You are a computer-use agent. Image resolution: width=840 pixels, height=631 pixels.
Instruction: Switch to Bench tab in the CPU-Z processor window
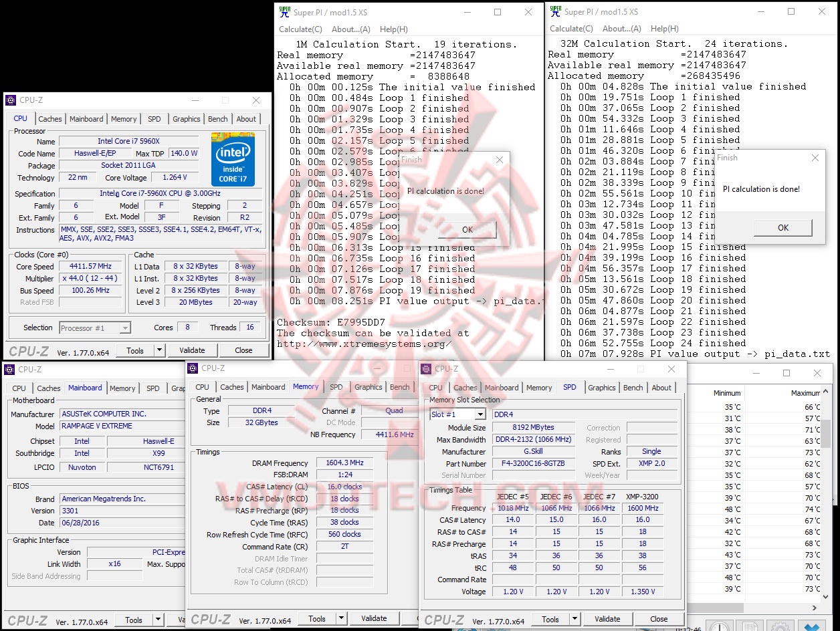[218, 119]
